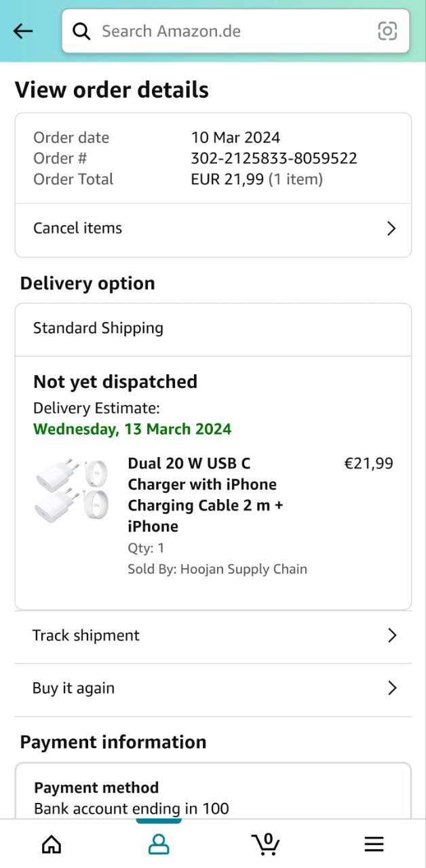Open Cancel items option

tap(78, 229)
